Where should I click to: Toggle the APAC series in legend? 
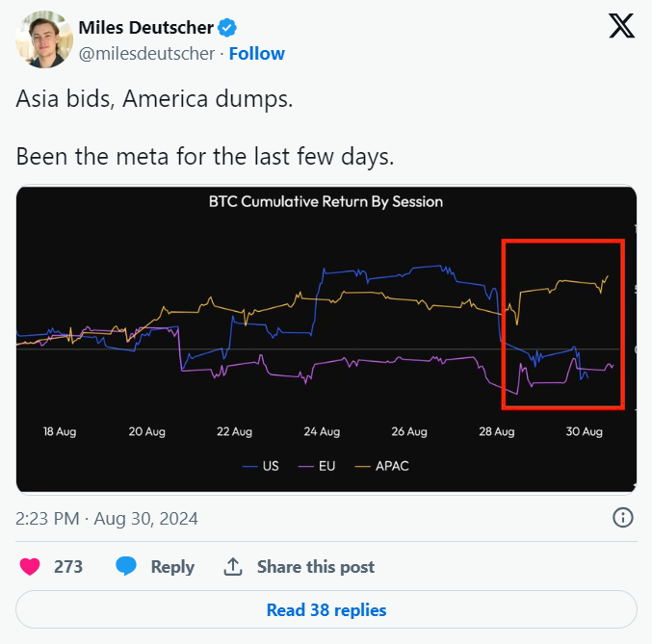[381, 466]
